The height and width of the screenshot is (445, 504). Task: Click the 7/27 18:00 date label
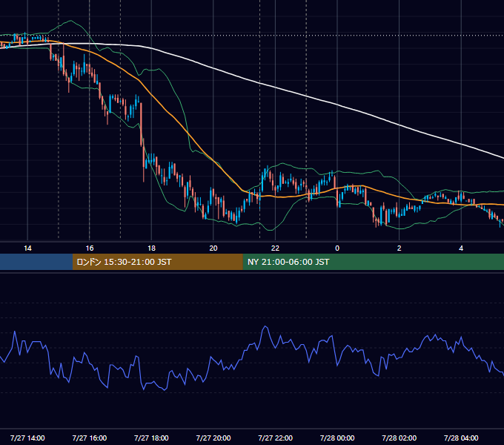click(x=151, y=438)
